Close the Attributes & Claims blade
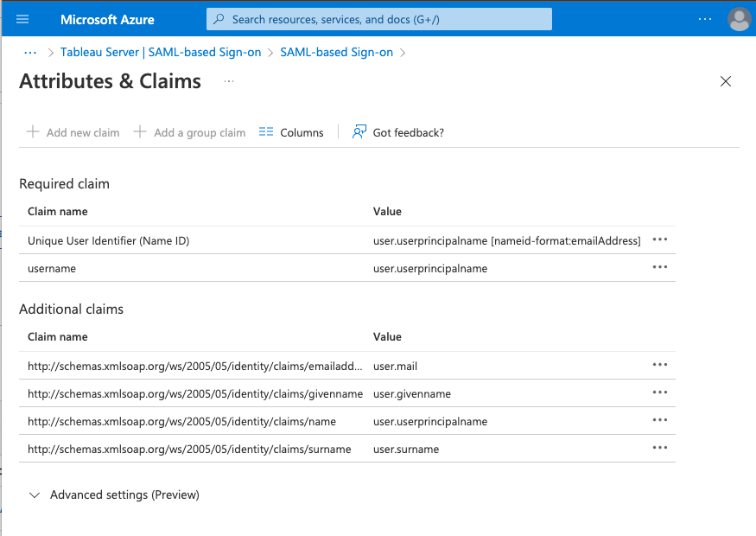 726,81
